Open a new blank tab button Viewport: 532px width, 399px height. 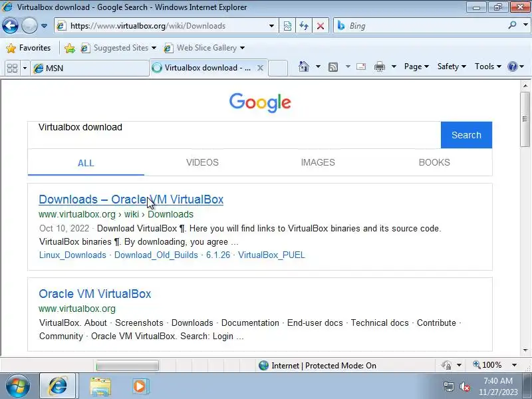(x=278, y=68)
